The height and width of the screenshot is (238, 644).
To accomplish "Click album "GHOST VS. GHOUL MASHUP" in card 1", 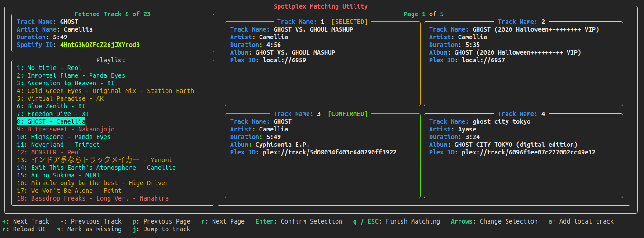I will (295, 52).
